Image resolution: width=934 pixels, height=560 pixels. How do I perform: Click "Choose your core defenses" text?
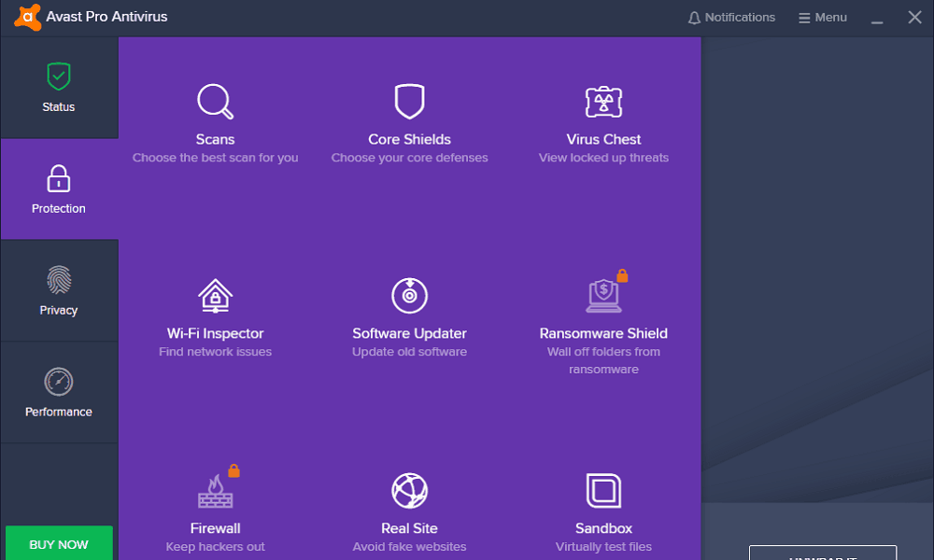point(409,158)
